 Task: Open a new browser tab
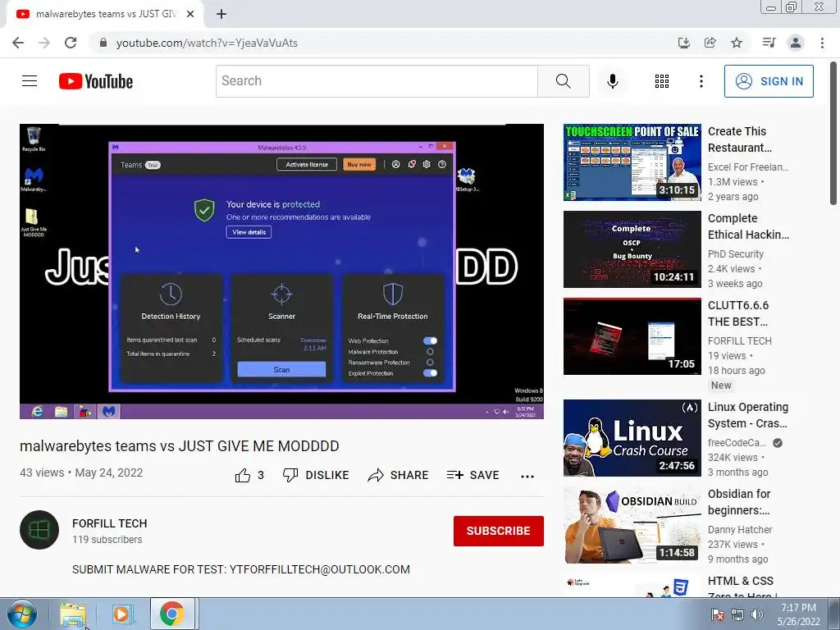221,14
